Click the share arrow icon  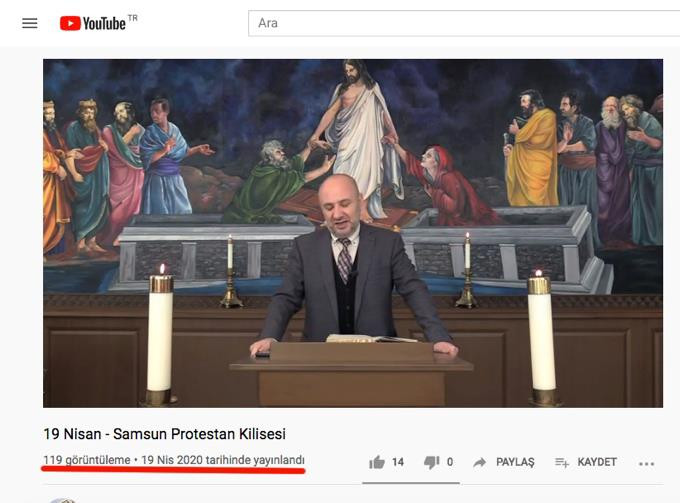[480, 463]
